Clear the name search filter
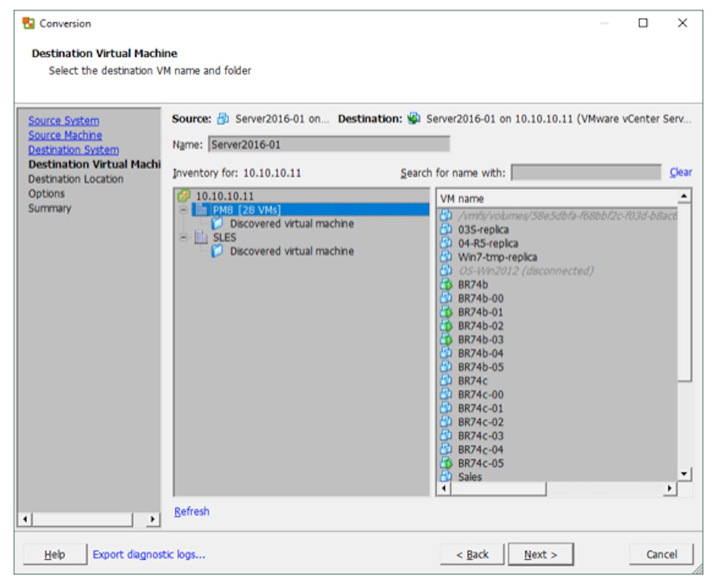 [680, 172]
